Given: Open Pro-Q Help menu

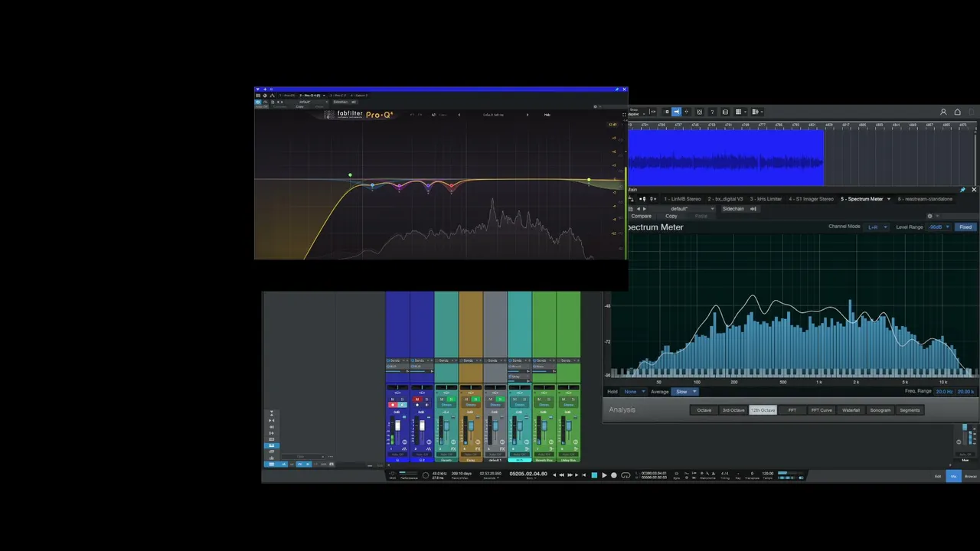Looking at the screenshot, I should point(547,115).
